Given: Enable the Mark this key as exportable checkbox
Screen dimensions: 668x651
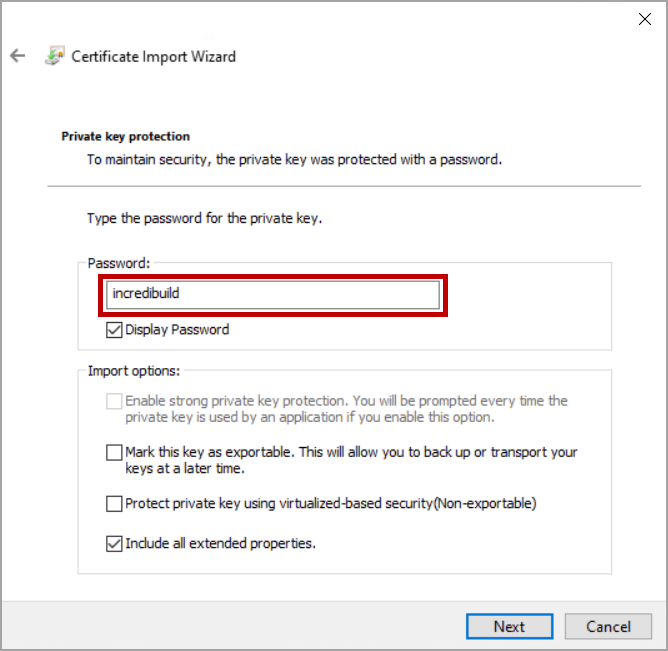Looking at the screenshot, I should pyautogui.click(x=114, y=453).
